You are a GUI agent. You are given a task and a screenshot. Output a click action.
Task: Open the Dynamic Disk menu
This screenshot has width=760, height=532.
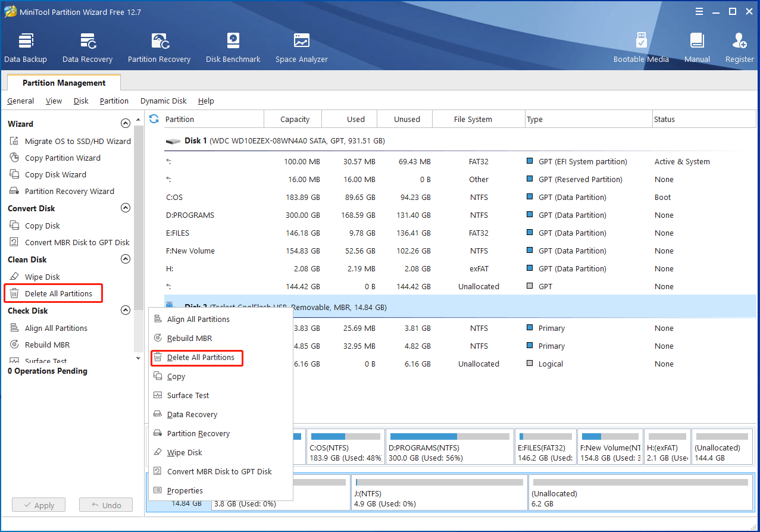click(164, 101)
